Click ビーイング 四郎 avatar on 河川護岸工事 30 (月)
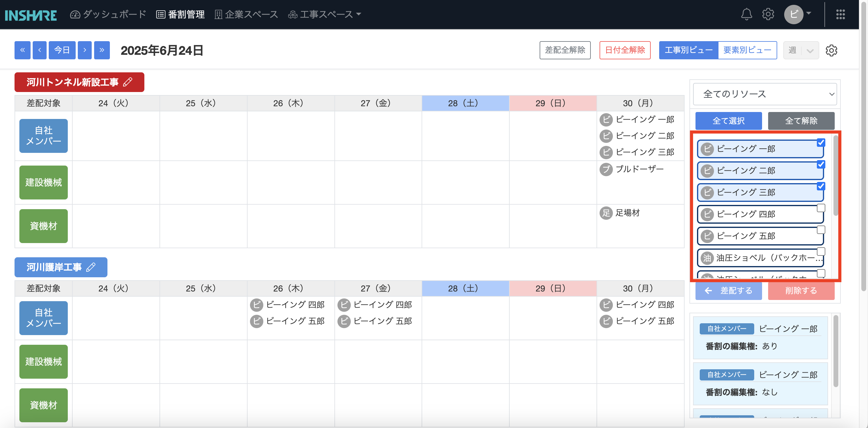 tap(606, 305)
